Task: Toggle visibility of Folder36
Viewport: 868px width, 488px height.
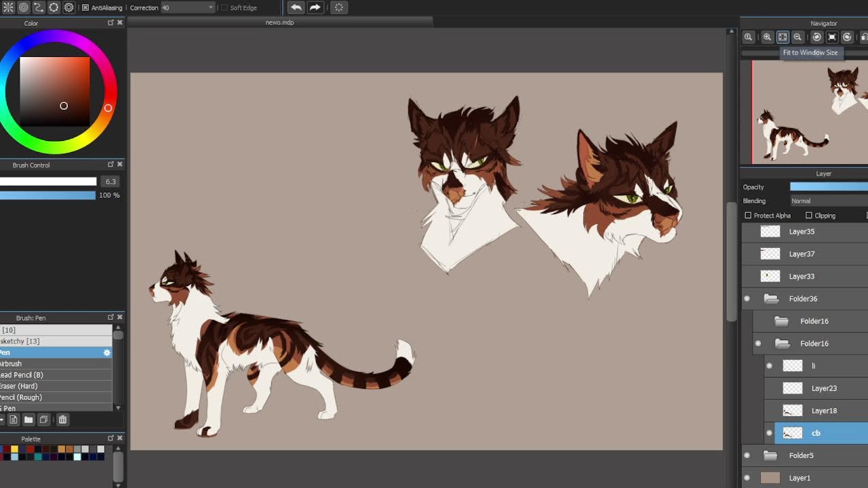Action: (747, 299)
